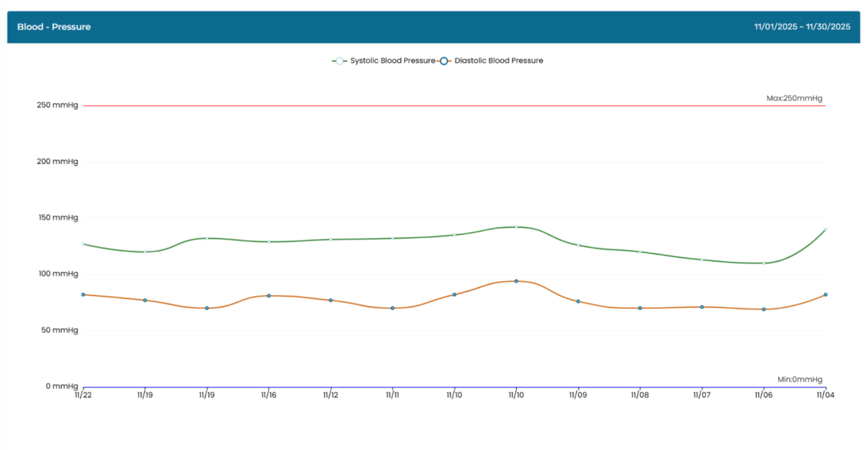
Task: Select the peak diastolic data point
Action: [516, 281]
